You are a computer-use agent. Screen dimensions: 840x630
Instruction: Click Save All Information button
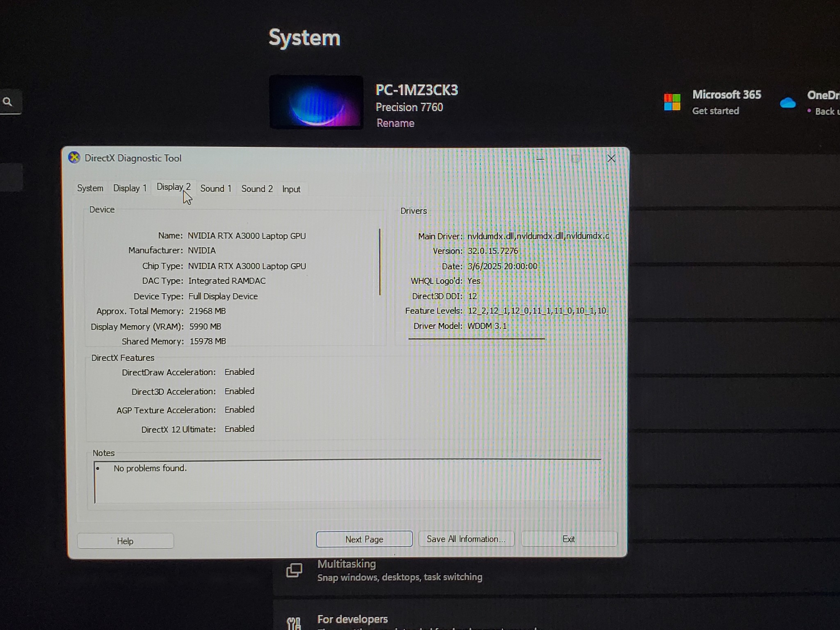pyautogui.click(x=466, y=539)
